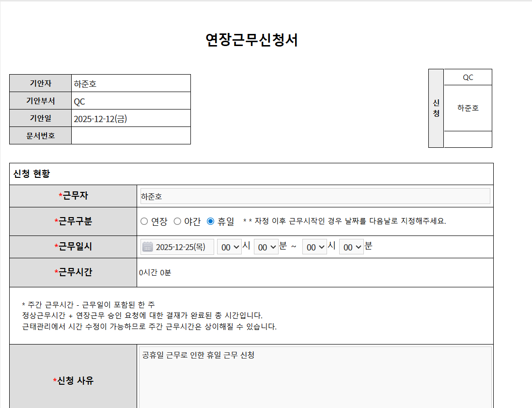The image size is (532, 408).
Task: Select the 연장 radio button
Action: (144, 221)
